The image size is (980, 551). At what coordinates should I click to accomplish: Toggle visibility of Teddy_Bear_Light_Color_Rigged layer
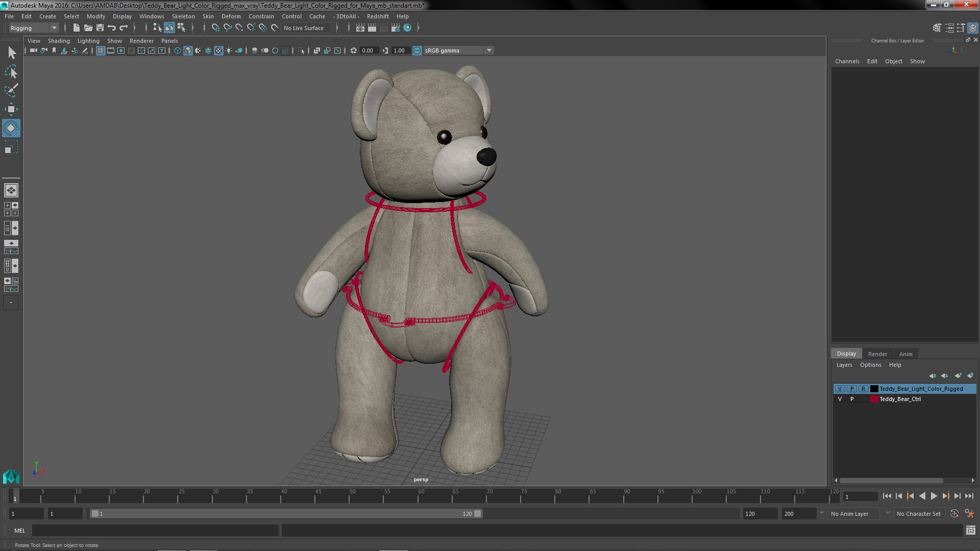pyautogui.click(x=840, y=389)
